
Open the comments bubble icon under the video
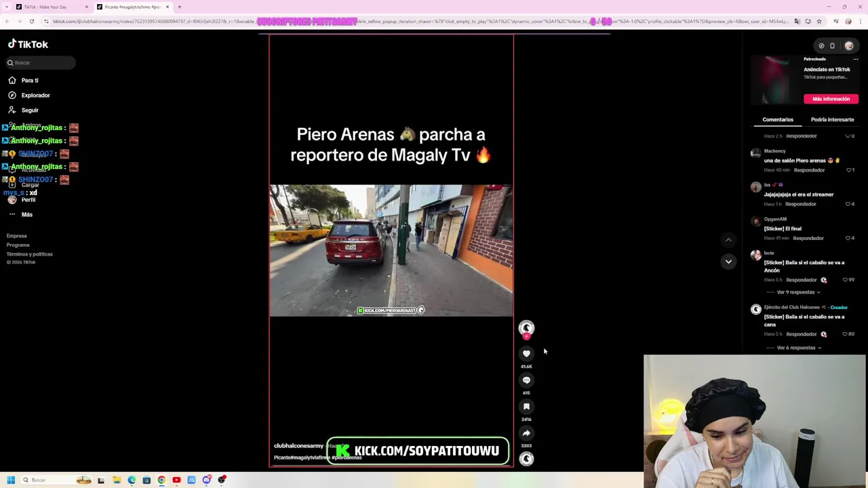pyautogui.click(x=526, y=380)
